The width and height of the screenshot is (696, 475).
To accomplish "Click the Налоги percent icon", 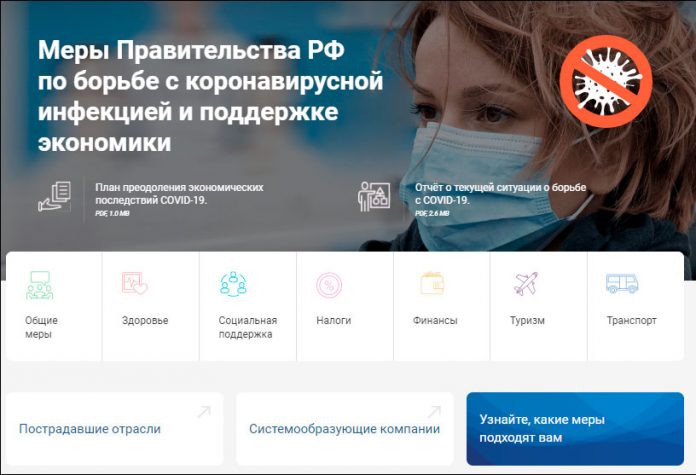I will 329,285.
